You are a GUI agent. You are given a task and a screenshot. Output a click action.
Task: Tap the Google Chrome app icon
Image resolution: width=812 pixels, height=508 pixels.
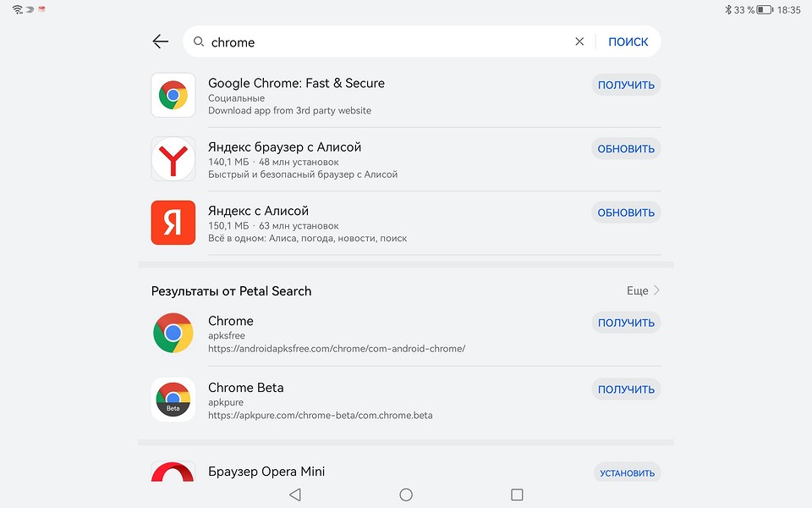[x=173, y=95]
